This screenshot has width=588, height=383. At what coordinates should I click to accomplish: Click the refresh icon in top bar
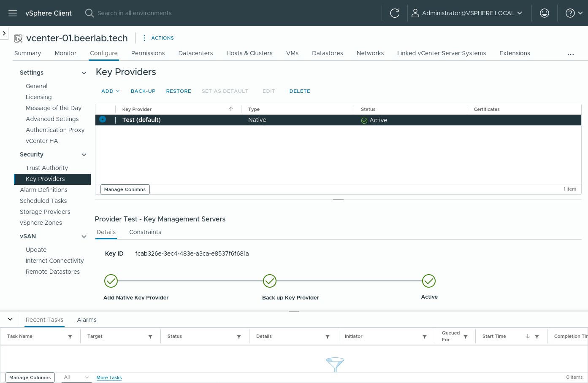click(x=395, y=13)
